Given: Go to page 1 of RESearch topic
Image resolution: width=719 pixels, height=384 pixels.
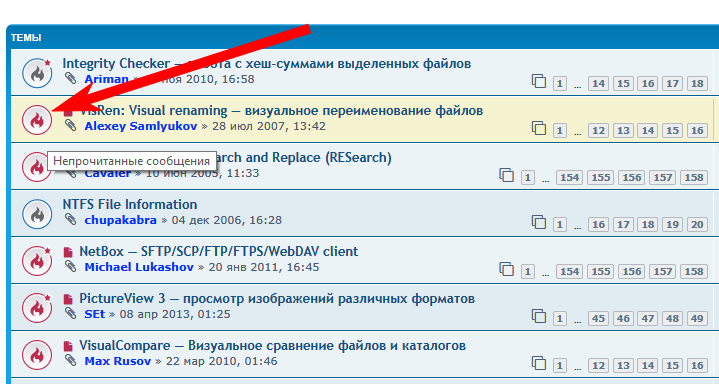Looking at the screenshot, I should pos(527,178).
